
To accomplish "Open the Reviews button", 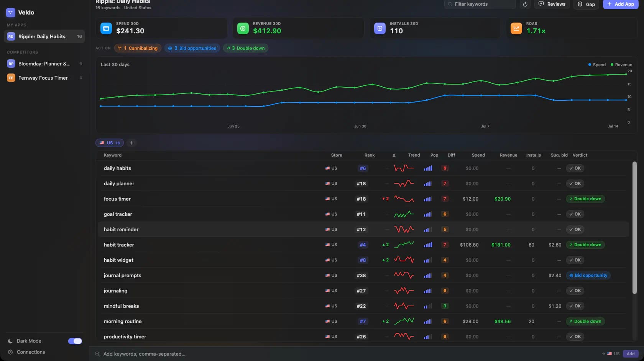I will [x=552, y=4].
